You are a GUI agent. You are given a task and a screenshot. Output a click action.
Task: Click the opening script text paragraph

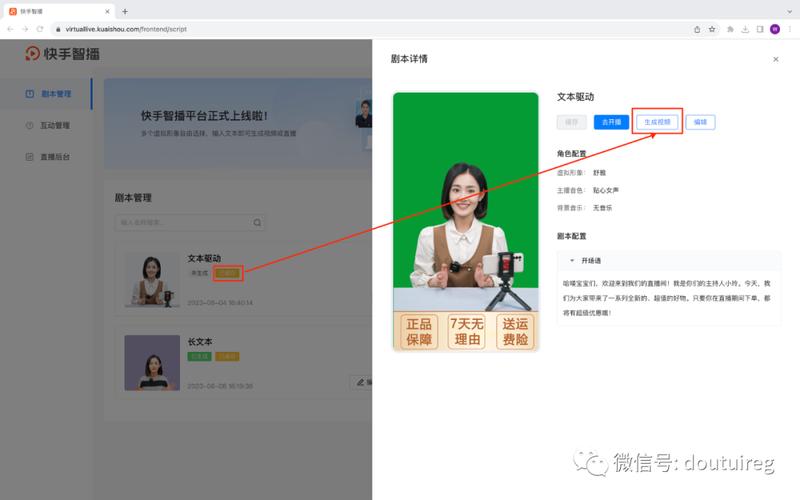[666, 298]
